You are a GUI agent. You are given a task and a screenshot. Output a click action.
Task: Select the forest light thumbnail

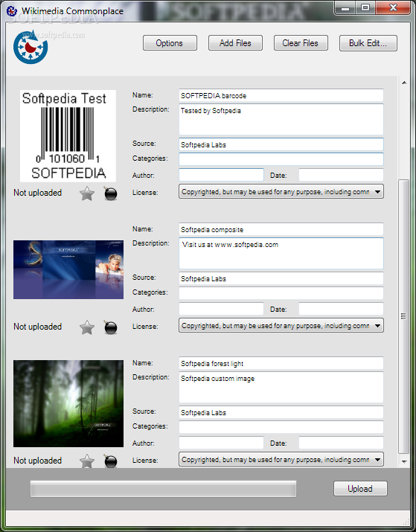(x=68, y=404)
